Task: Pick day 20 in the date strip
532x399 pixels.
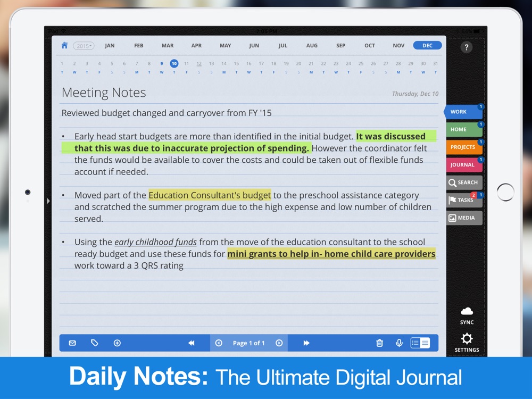Action: [x=298, y=63]
